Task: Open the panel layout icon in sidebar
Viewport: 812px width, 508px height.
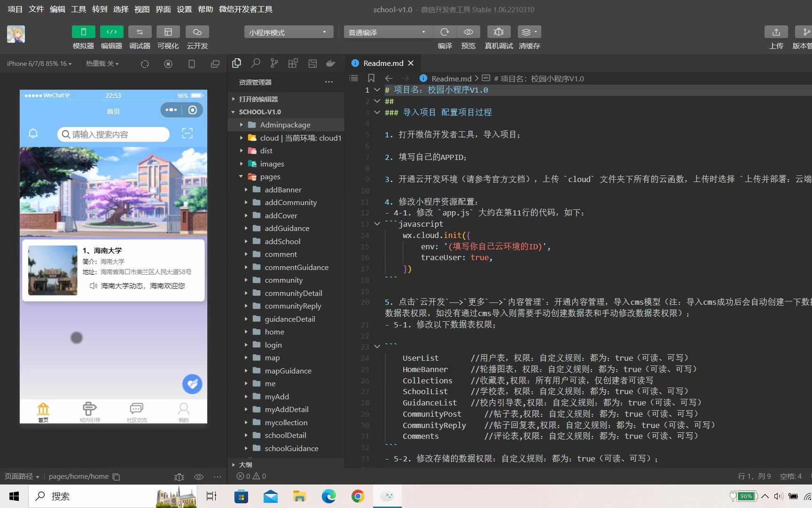Action: [312, 63]
